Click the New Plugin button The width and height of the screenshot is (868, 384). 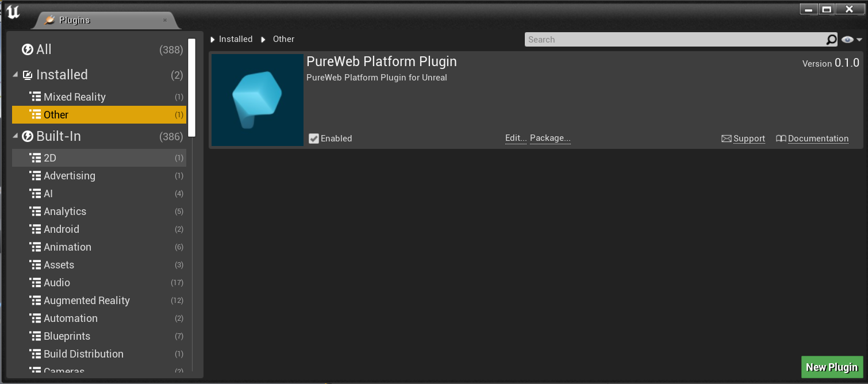pyautogui.click(x=832, y=367)
